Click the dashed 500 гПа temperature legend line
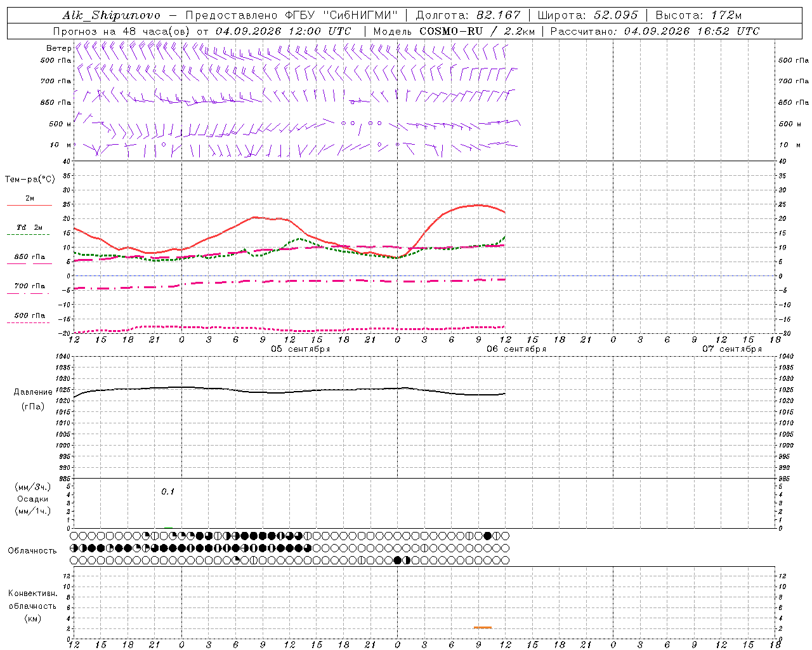The image size is (812, 650). tap(29, 323)
